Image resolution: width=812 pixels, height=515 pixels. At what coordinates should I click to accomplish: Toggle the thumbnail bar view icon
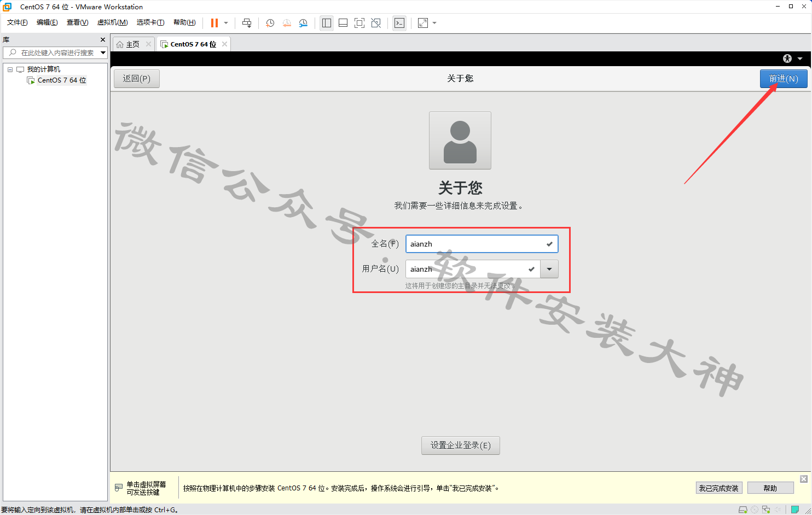click(x=343, y=23)
